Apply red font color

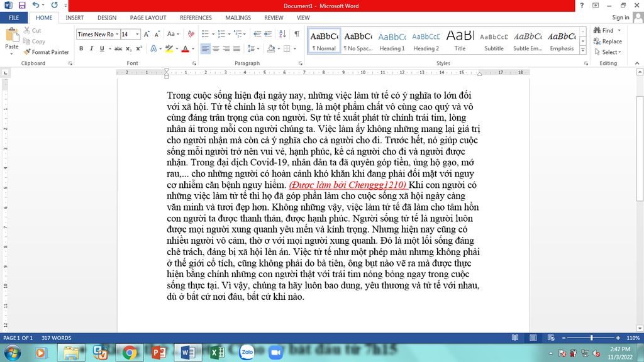pyautogui.click(x=186, y=48)
